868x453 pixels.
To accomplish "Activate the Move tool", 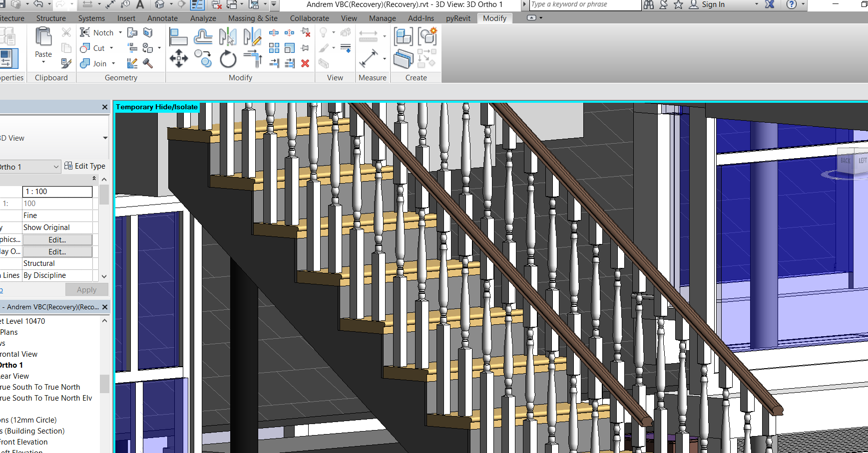I will tap(179, 59).
